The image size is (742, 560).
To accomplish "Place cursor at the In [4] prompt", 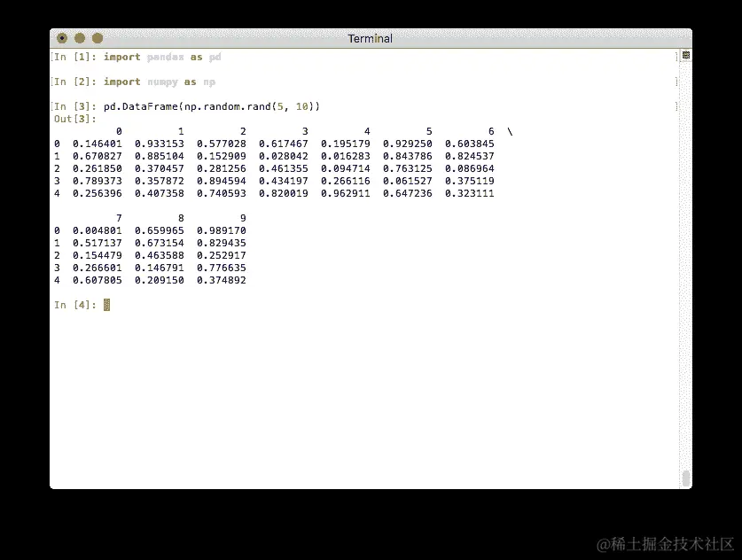I will click(106, 305).
